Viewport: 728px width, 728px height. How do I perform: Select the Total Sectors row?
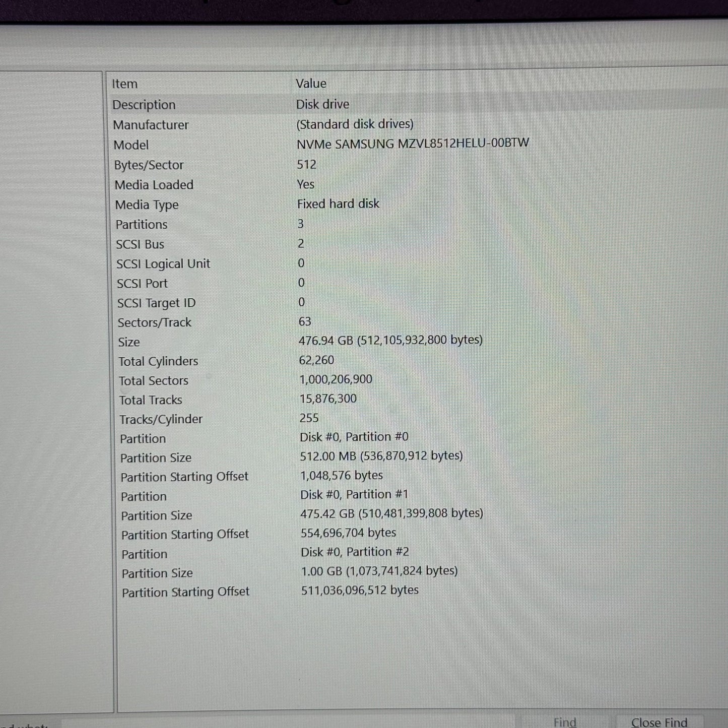tap(154, 381)
